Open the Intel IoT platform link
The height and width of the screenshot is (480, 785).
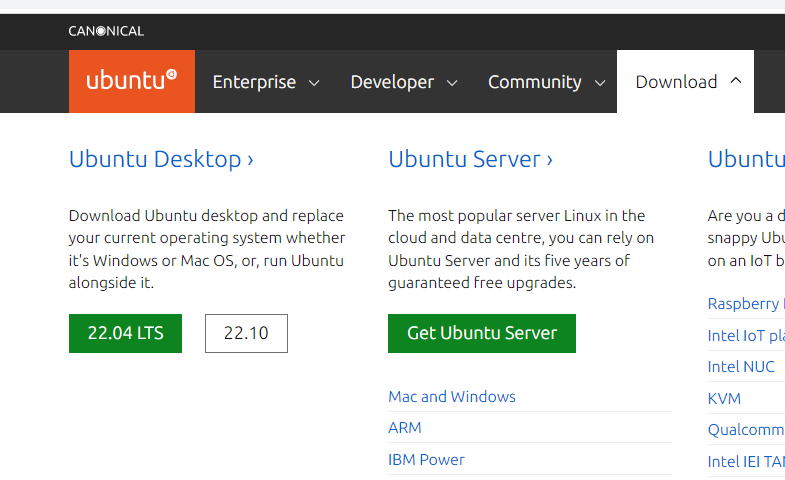(x=746, y=336)
